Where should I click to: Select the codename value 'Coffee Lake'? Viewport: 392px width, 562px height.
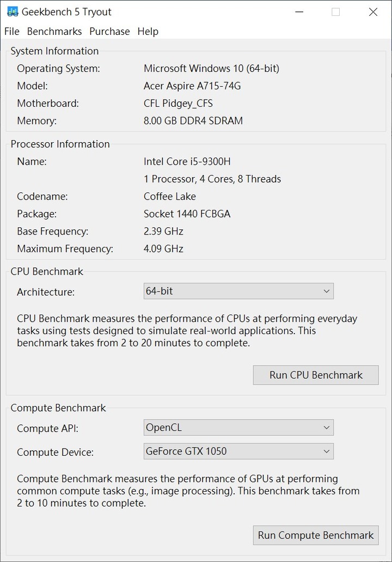click(x=170, y=196)
